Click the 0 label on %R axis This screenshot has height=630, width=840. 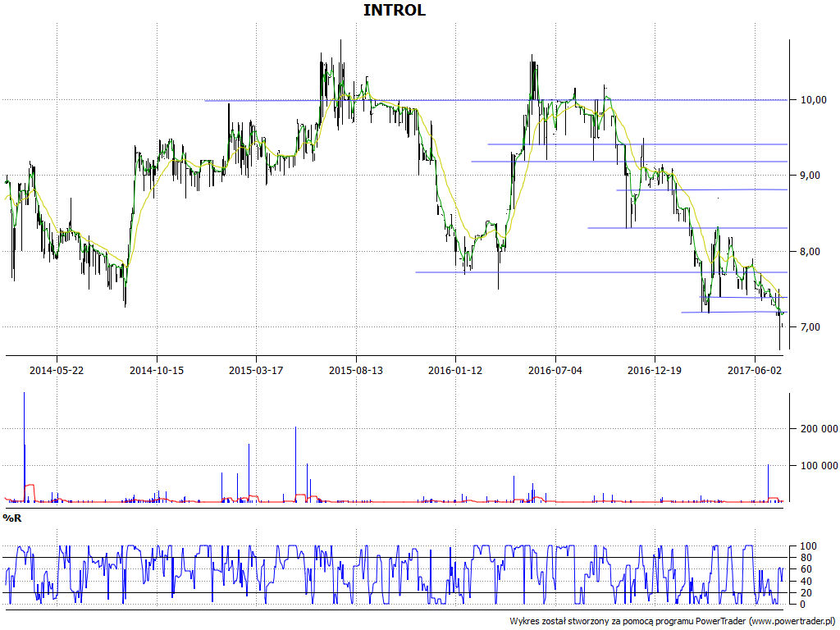point(804,605)
